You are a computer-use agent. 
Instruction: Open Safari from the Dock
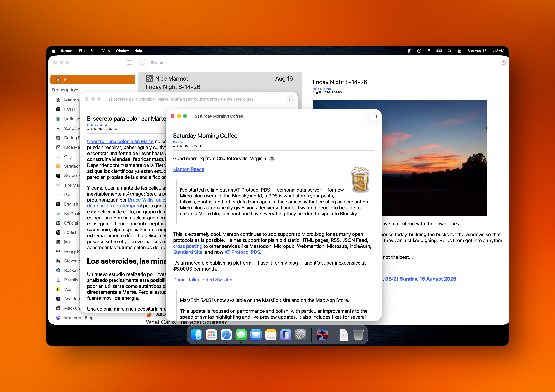(x=226, y=335)
